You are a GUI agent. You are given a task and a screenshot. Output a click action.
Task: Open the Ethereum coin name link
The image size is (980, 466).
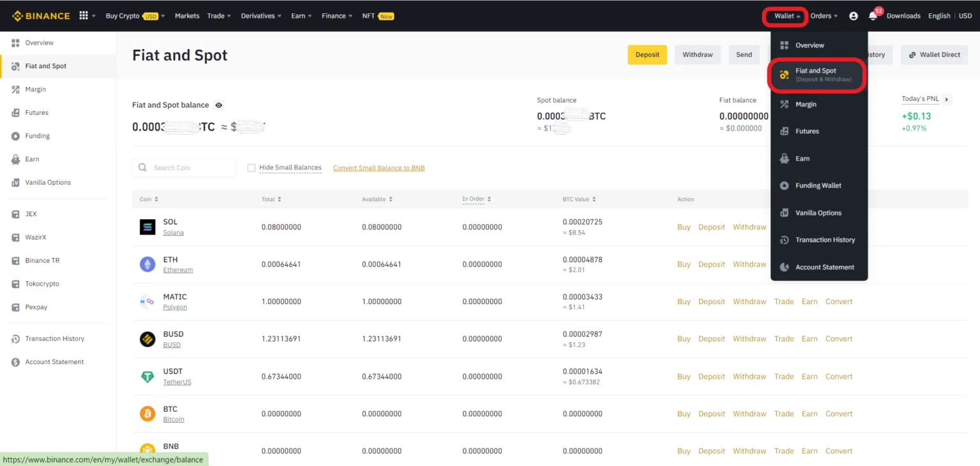pos(178,270)
